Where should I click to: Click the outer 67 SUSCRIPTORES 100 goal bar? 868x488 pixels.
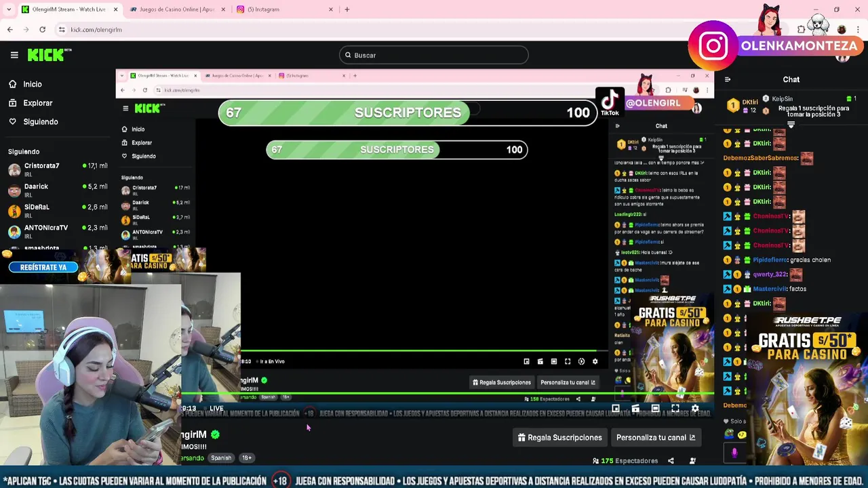click(408, 113)
